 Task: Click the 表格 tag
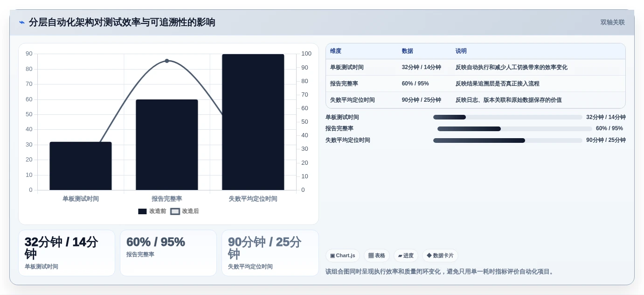pos(377,255)
